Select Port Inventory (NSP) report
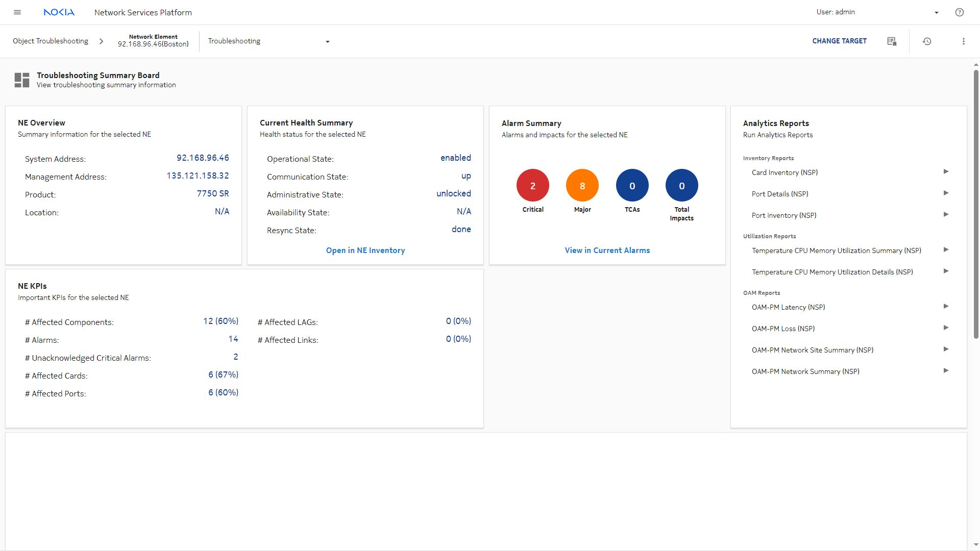 coord(784,215)
